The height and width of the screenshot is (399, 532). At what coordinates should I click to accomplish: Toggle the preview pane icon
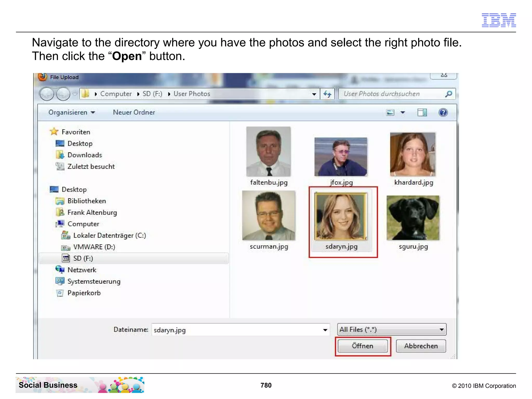pos(422,112)
